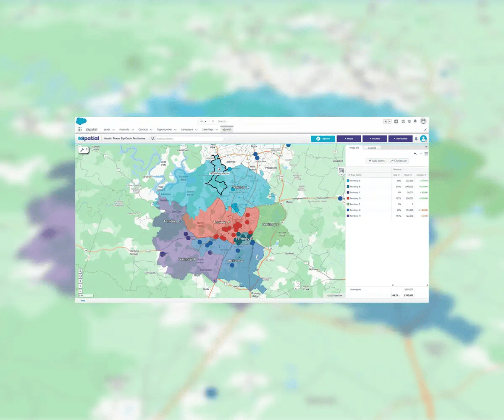Screen dimensions: 504x420
Task: Click the Territory D red color swatch
Action: (348, 198)
